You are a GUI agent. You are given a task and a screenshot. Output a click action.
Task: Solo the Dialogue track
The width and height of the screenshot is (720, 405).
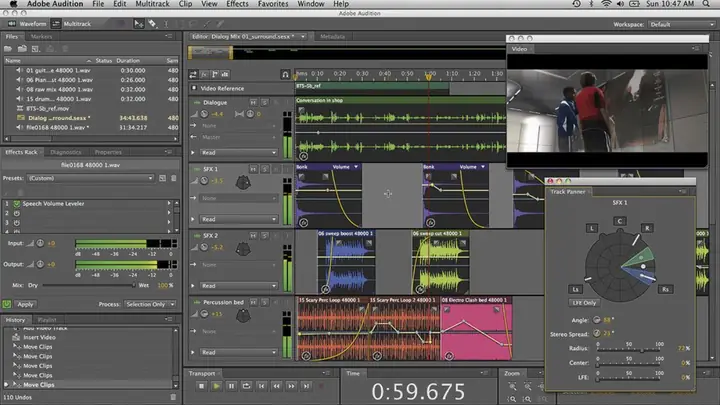tap(264, 102)
